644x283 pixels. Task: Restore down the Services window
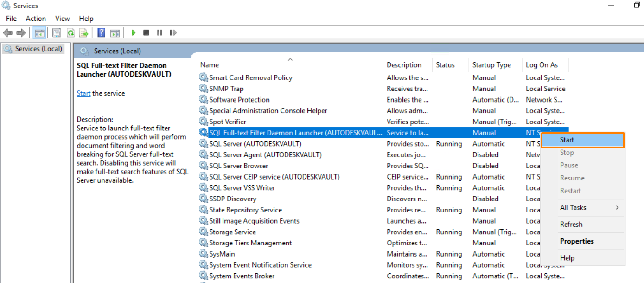click(637, 5)
